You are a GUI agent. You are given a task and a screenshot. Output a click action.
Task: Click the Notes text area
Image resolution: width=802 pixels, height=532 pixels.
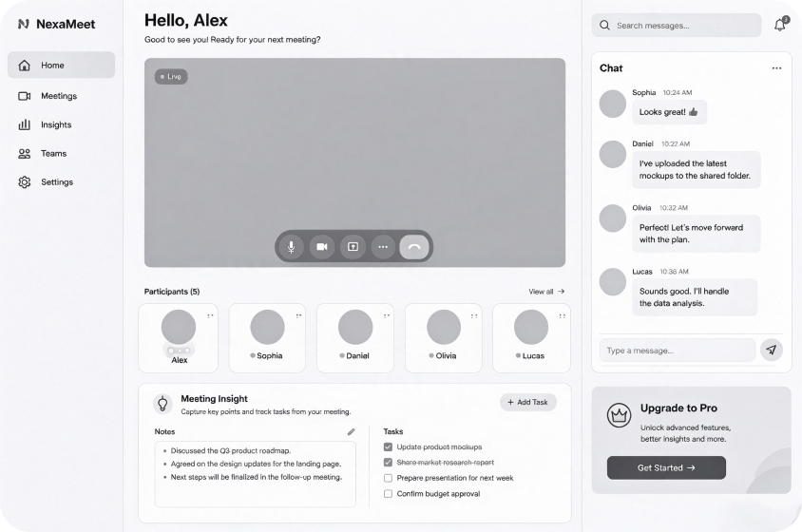(256, 474)
